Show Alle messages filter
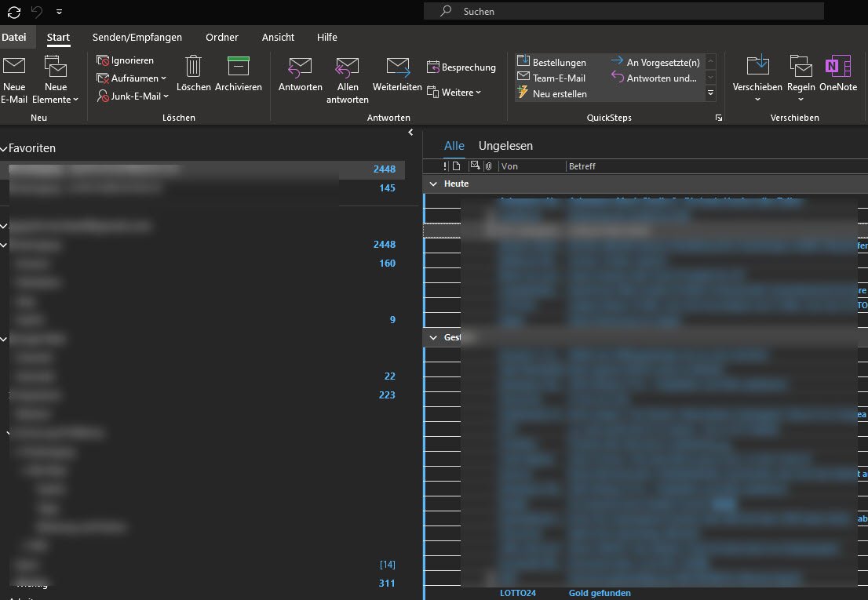 pos(454,146)
